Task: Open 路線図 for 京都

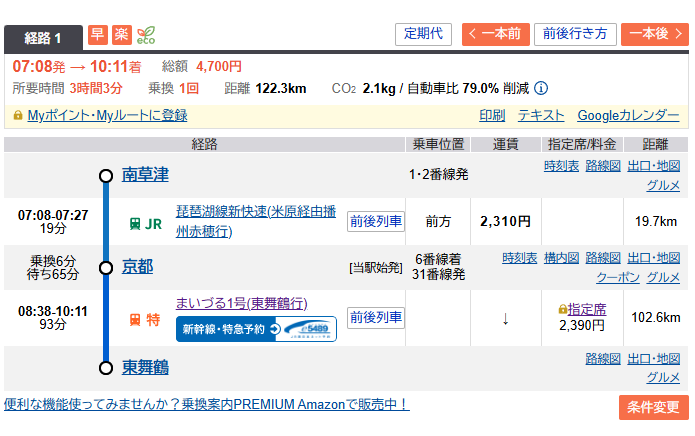Action: click(x=603, y=258)
